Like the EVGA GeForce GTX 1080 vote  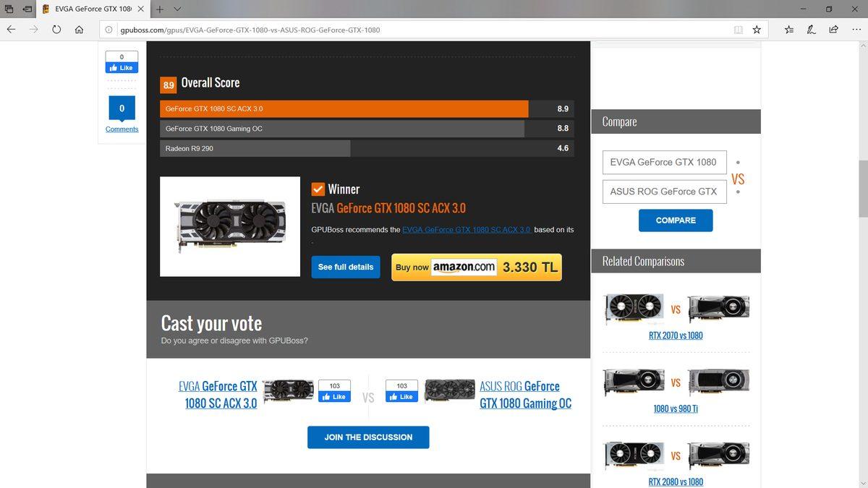(335, 396)
